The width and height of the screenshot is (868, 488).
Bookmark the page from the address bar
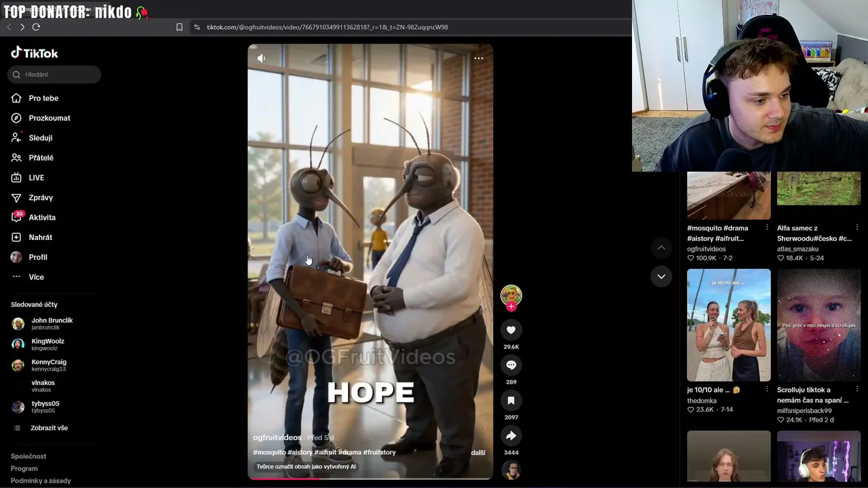(179, 27)
